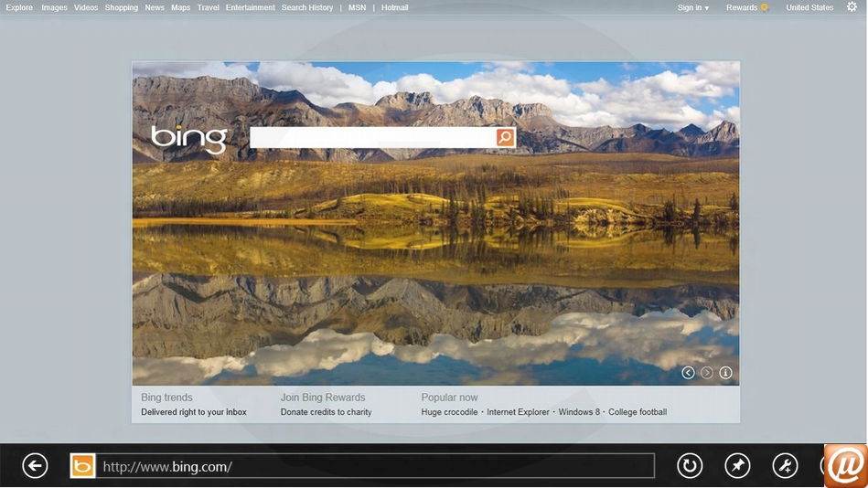Open the Windows 8 trending topic
This screenshot has width=868, height=488.
tap(579, 412)
